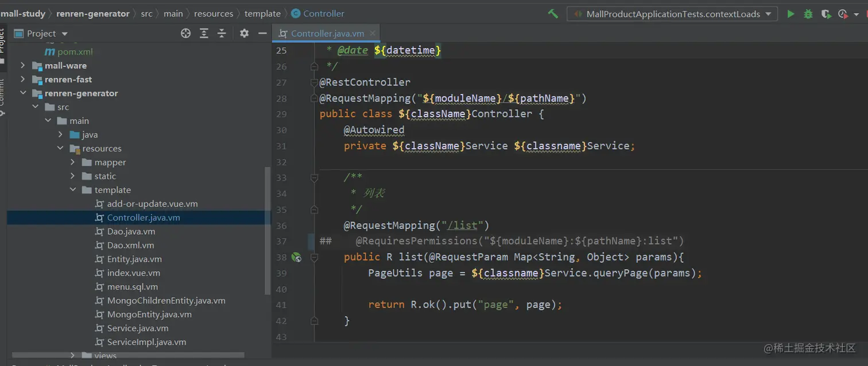The image size is (868, 366).
Task: Collapse the main folder node
Action: pyautogui.click(x=48, y=120)
